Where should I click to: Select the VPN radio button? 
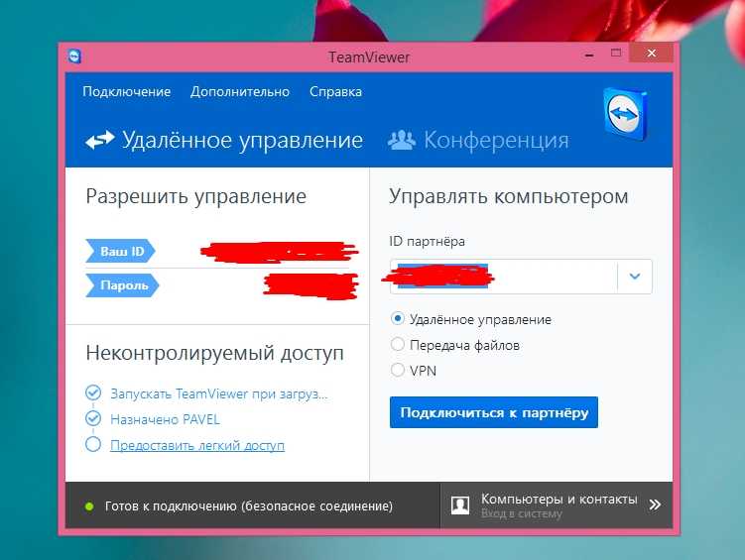pos(397,370)
